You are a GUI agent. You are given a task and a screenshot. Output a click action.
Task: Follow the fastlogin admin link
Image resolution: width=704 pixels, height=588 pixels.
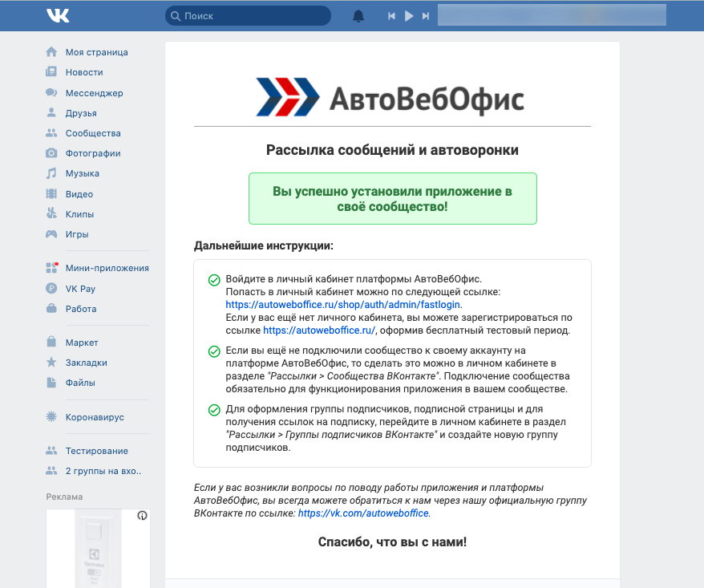point(344,305)
